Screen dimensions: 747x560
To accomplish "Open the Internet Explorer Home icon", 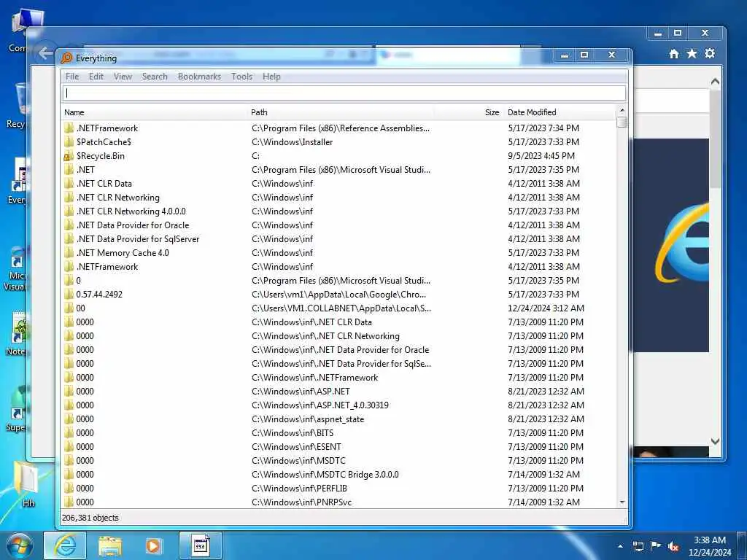I will pyautogui.click(x=673, y=54).
